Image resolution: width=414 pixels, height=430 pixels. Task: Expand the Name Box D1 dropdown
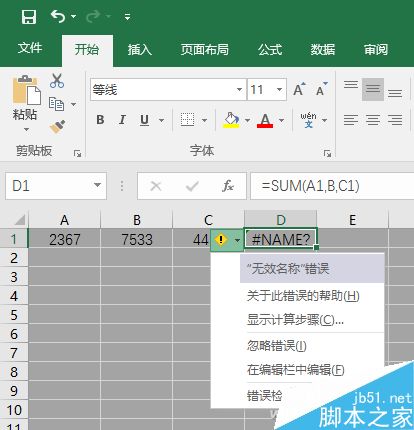(x=97, y=185)
